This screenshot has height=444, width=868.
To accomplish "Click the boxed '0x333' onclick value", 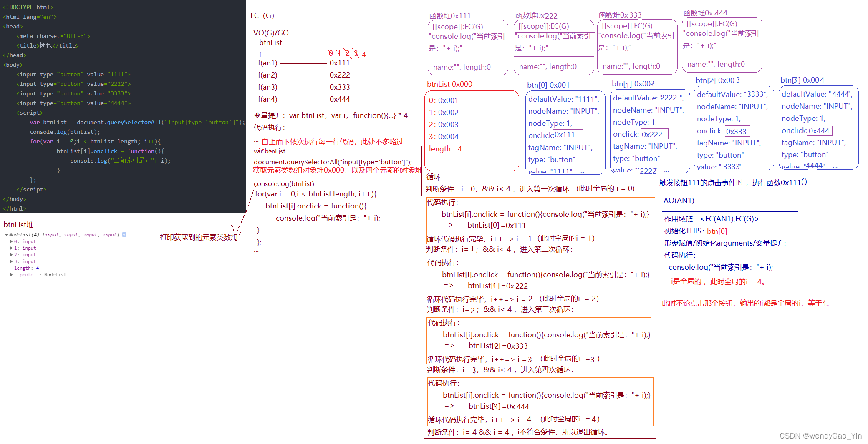I will (737, 131).
